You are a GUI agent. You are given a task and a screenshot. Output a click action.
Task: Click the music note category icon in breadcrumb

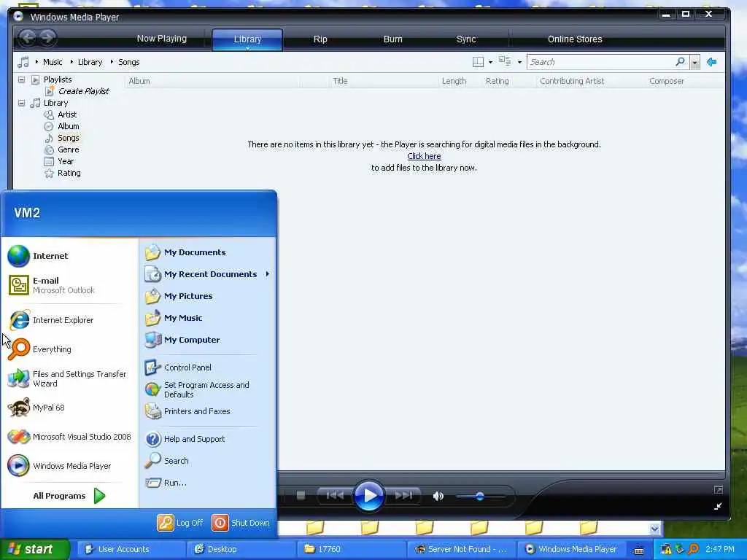[23, 62]
